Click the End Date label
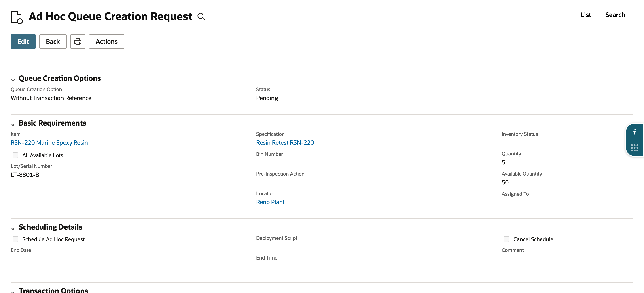Screen dimensions: 644x293 pyautogui.click(x=21, y=250)
